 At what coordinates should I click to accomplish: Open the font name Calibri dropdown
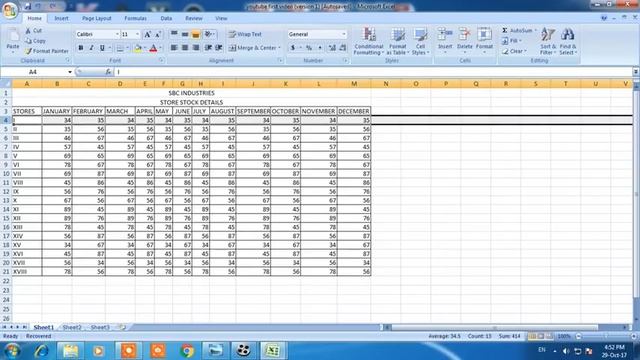tap(117, 34)
